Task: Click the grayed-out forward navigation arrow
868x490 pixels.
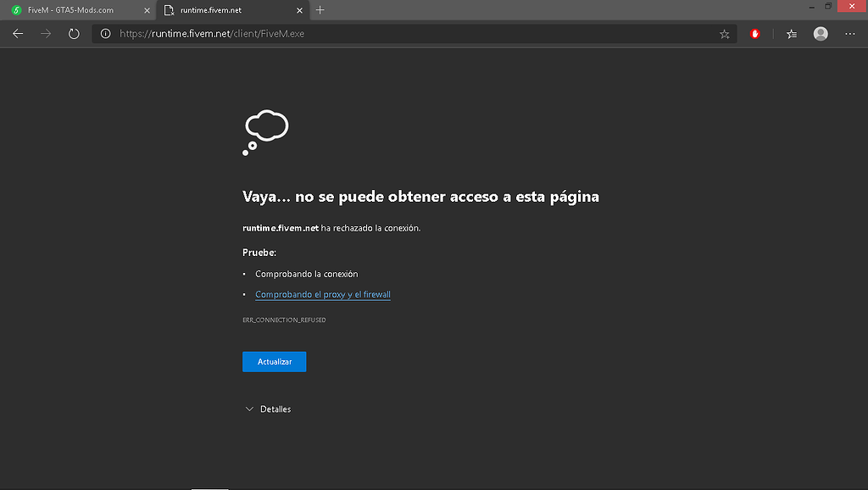Action: 44,34
